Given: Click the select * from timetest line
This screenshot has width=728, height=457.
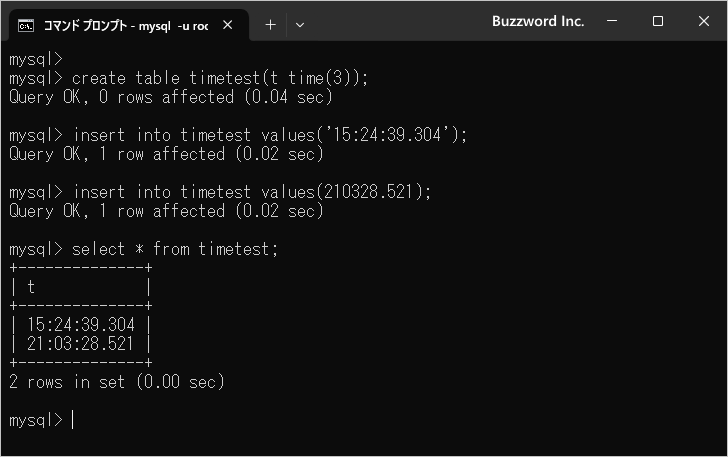Looking at the screenshot, I should point(176,249).
